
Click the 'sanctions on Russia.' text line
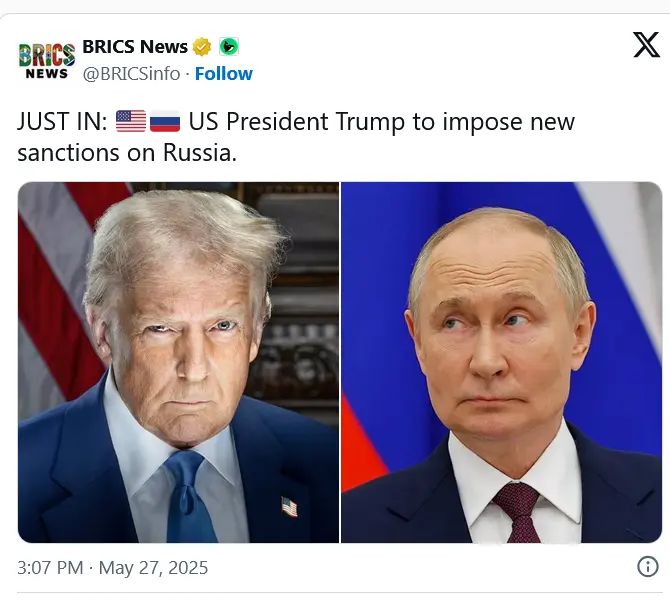coord(127,153)
